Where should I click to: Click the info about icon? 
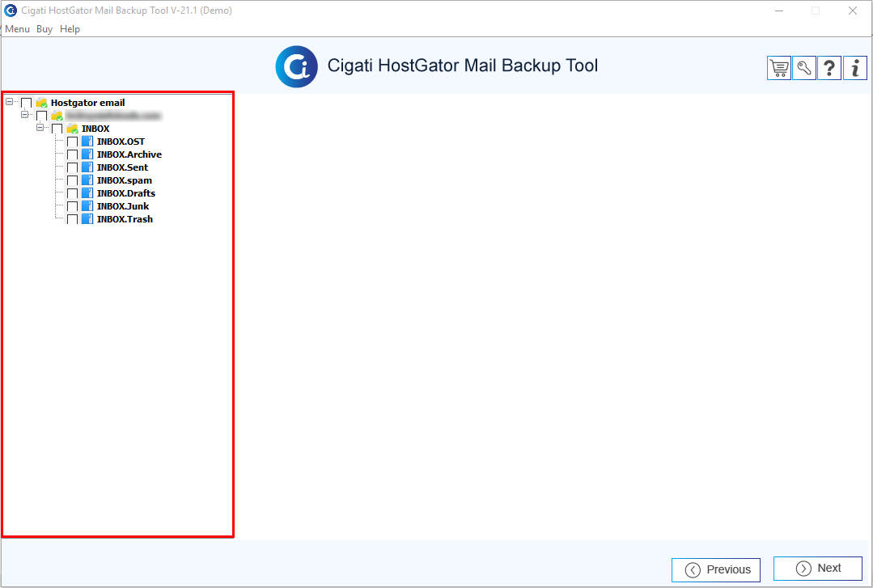pyautogui.click(x=854, y=69)
